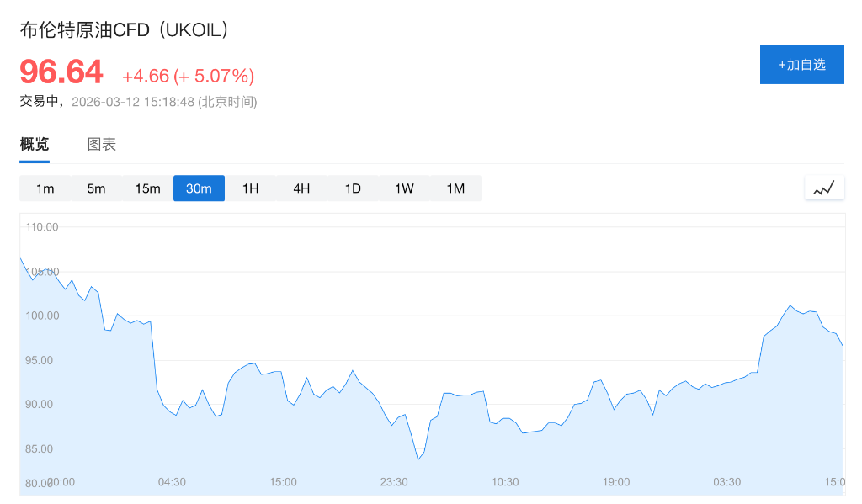Switch chart to 1W interval

[404, 188]
